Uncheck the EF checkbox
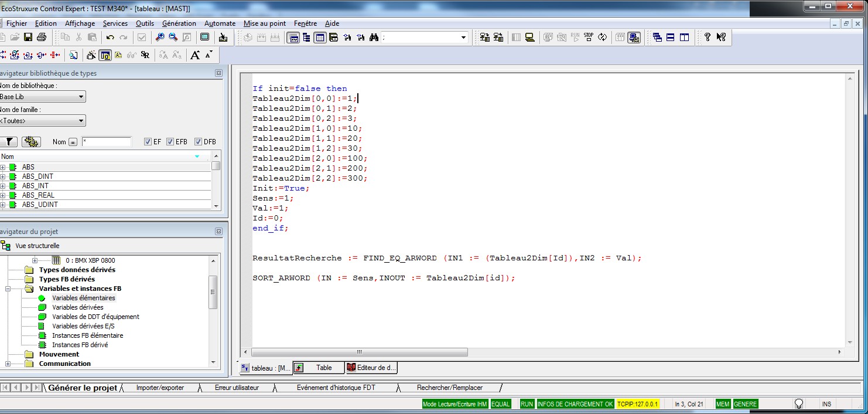Screen dimensions: 868x414 [x=148, y=142]
